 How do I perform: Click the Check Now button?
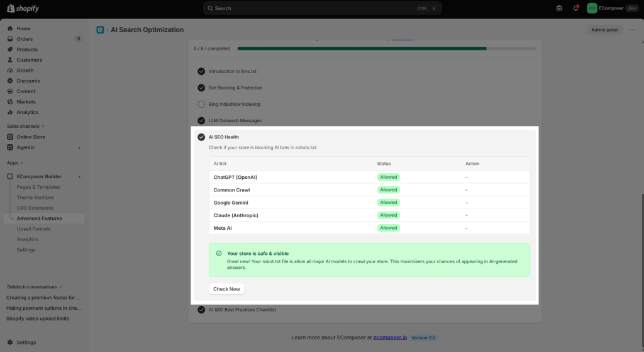[226, 288]
